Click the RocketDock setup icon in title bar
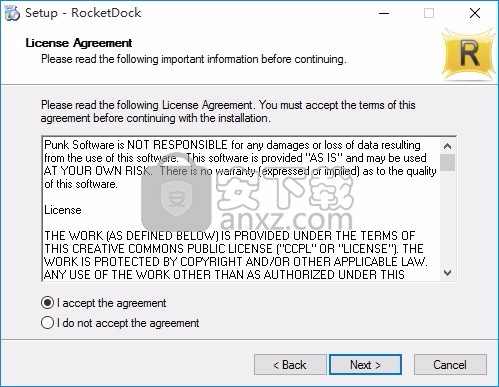This screenshot has height=387, width=499. (12, 13)
